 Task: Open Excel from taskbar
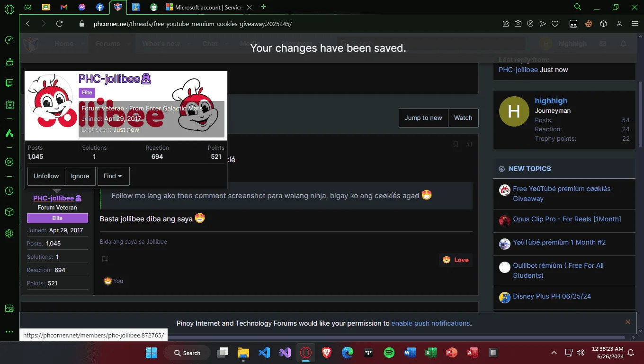coord(431,353)
